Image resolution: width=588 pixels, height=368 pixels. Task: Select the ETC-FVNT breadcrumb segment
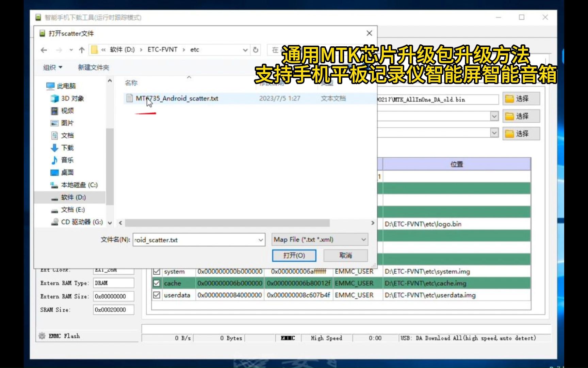pos(162,50)
